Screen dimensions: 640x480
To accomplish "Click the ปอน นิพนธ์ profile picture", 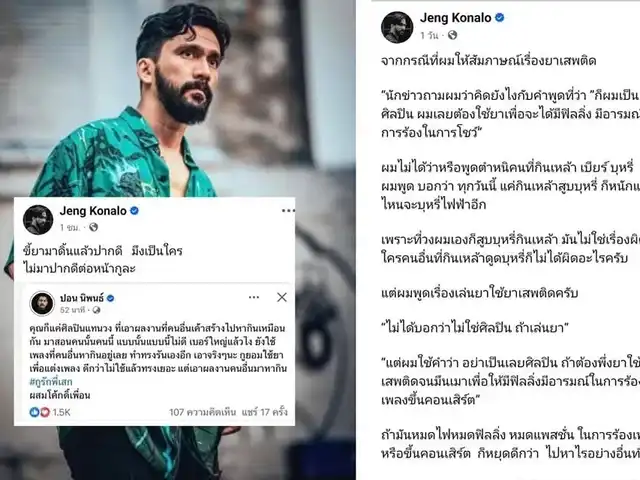I will [x=42, y=303].
